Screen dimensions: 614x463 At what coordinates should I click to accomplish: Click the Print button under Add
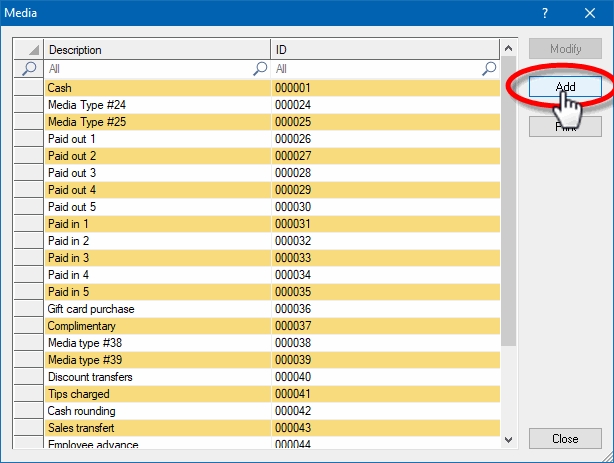coord(565,127)
